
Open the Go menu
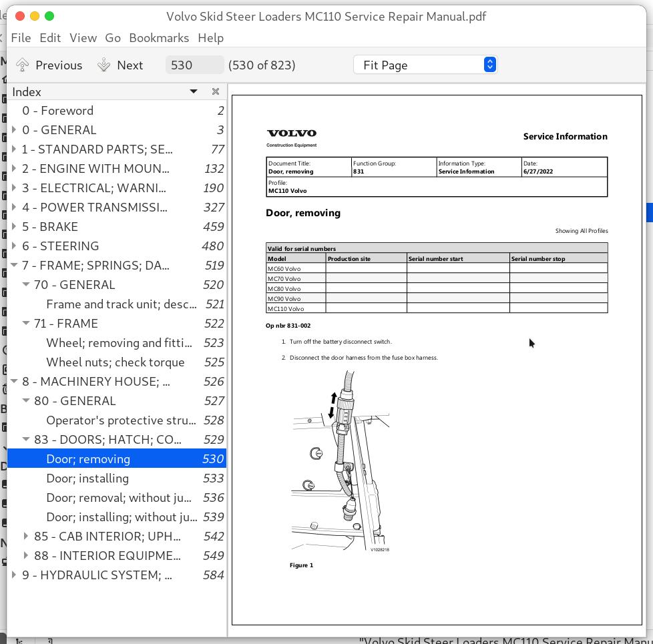[113, 38]
